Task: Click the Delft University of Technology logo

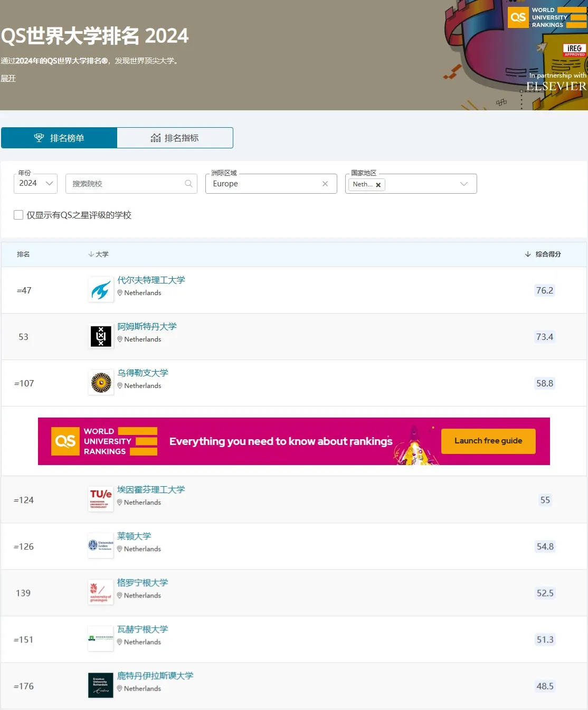Action: pos(101,290)
